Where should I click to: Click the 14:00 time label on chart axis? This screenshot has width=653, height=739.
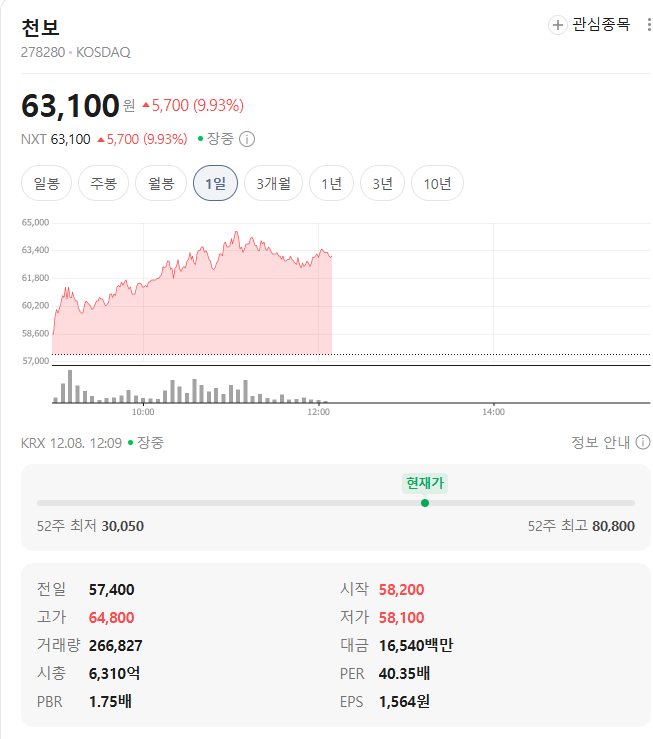[x=493, y=412]
